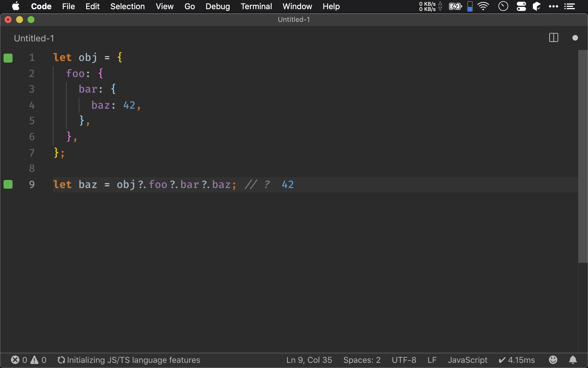
Task: Click the warning count icon bottom left
Action: (36, 360)
